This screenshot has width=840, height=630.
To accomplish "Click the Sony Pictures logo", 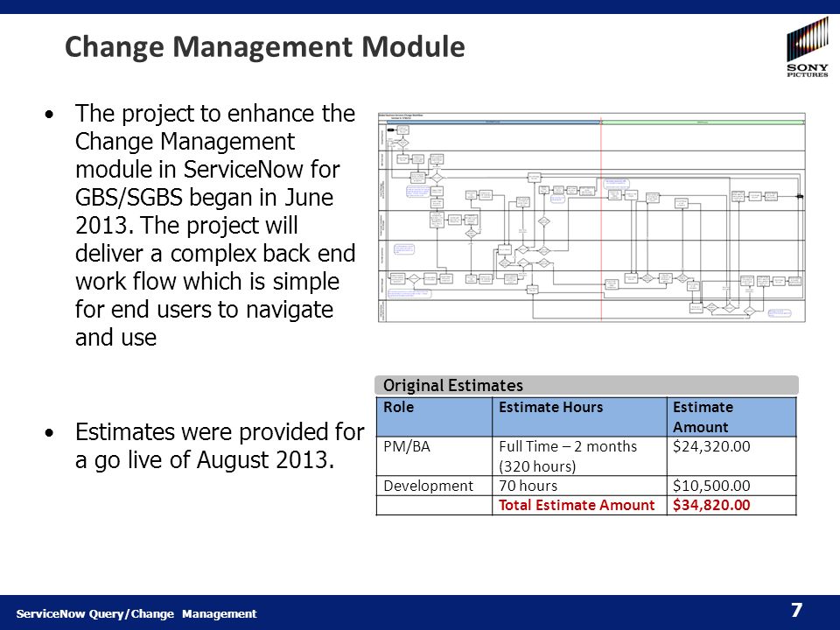I will click(808, 47).
